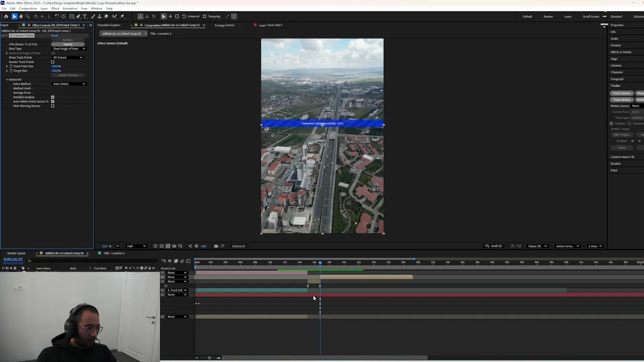Select the Type text tool
The height and width of the screenshot is (362, 644).
pyautogui.click(x=85, y=16)
